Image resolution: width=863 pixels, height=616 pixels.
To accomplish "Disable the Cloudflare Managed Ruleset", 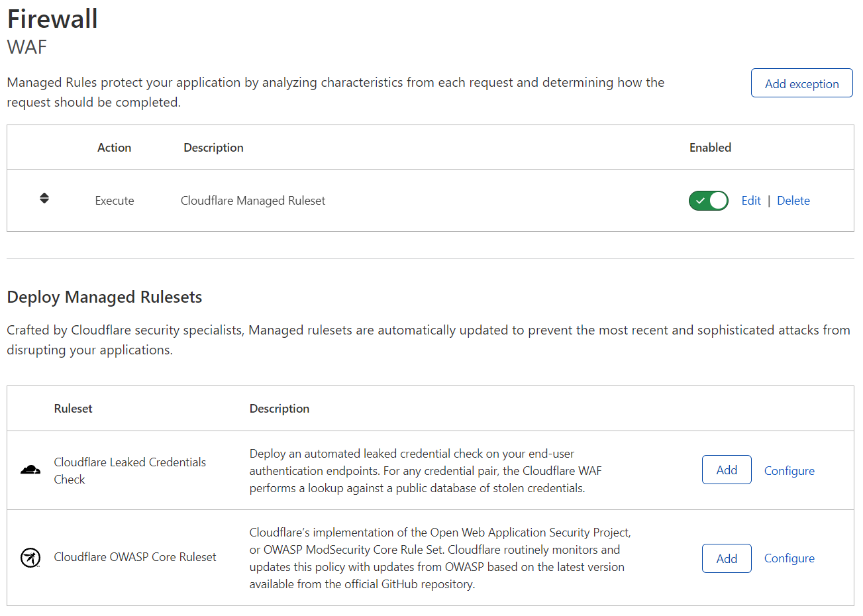I will tap(708, 201).
